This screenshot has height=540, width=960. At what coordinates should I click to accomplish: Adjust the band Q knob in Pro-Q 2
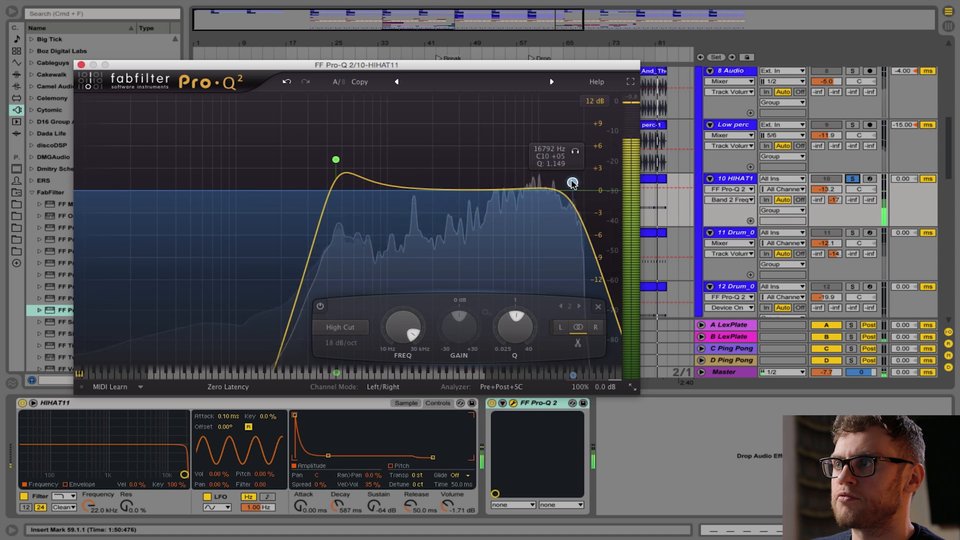pos(515,328)
